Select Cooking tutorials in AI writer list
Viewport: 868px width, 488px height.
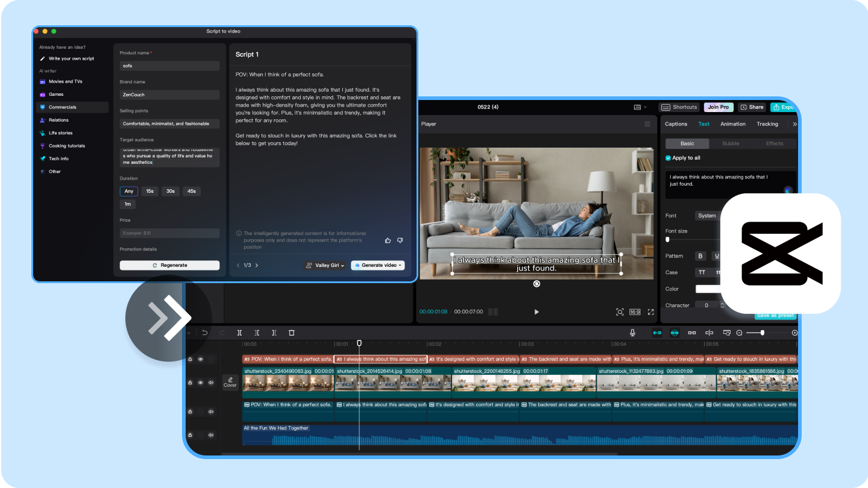click(x=66, y=146)
